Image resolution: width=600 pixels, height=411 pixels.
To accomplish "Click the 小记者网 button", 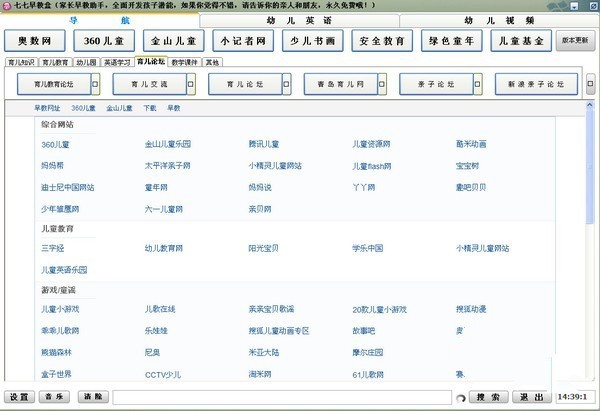I will [243, 41].
